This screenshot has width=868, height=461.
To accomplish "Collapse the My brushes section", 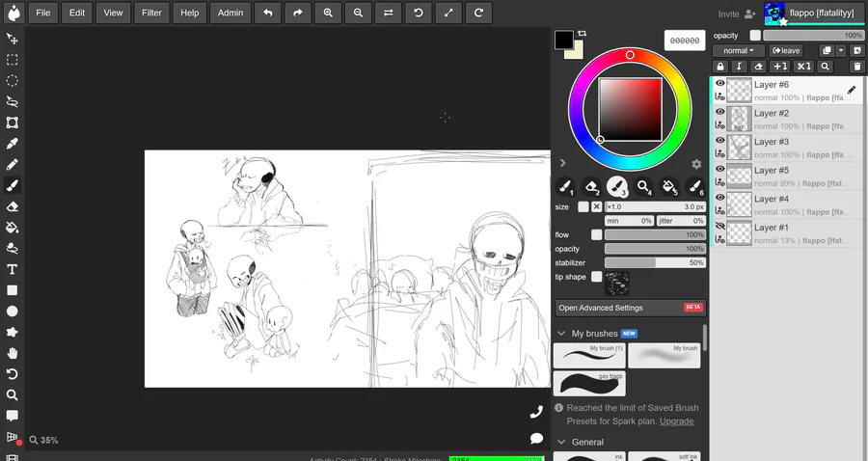I will tap(561, 333).
